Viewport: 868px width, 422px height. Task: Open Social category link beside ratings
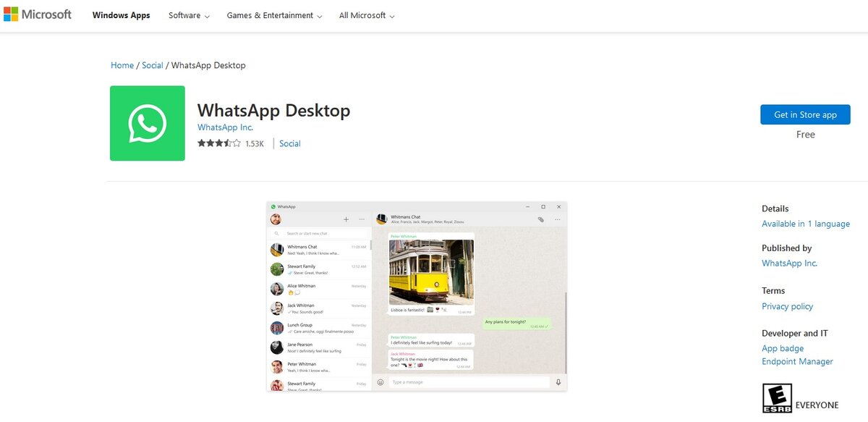pos(290,143)
